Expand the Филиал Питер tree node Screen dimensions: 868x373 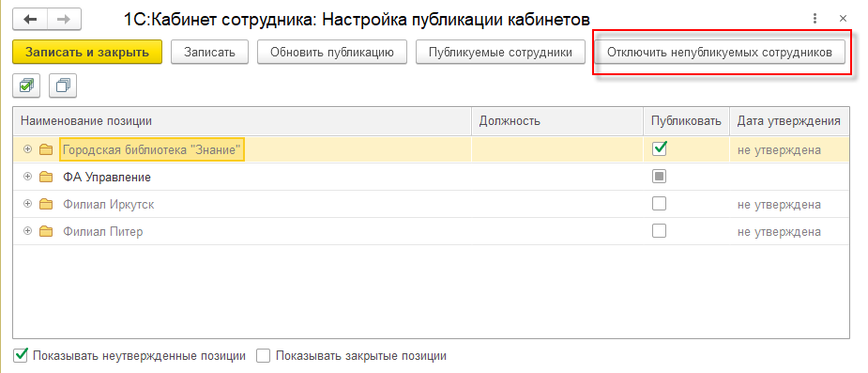[x=27, y=232]
